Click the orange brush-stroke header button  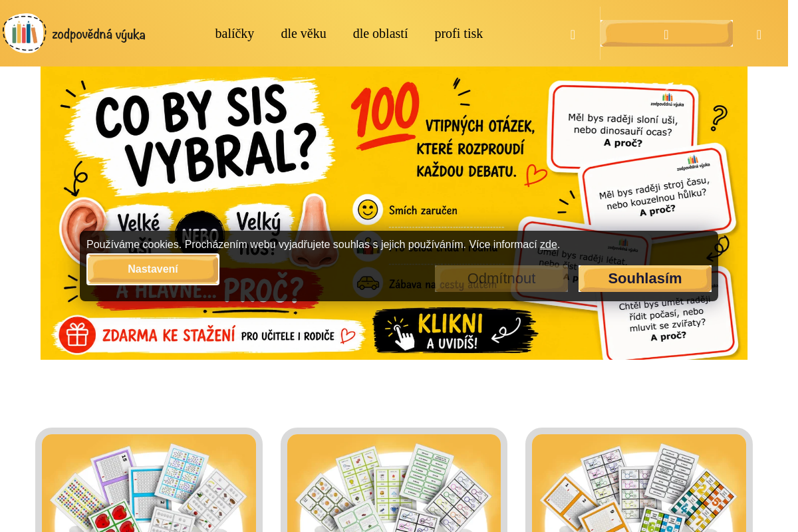tap(666, 33)
